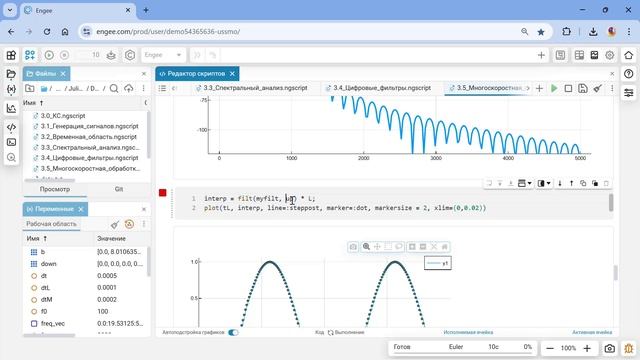Download plot image via camera icon

353,247
